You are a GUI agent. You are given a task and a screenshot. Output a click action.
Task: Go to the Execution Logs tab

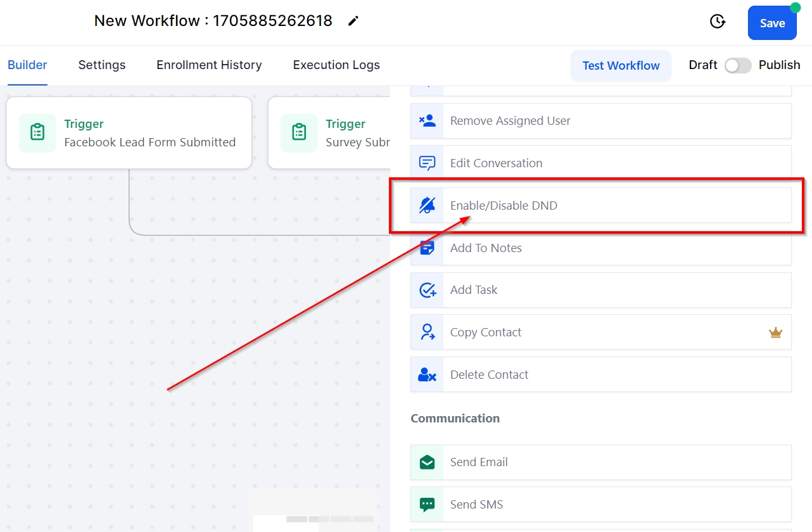click(x=336, y=65)
